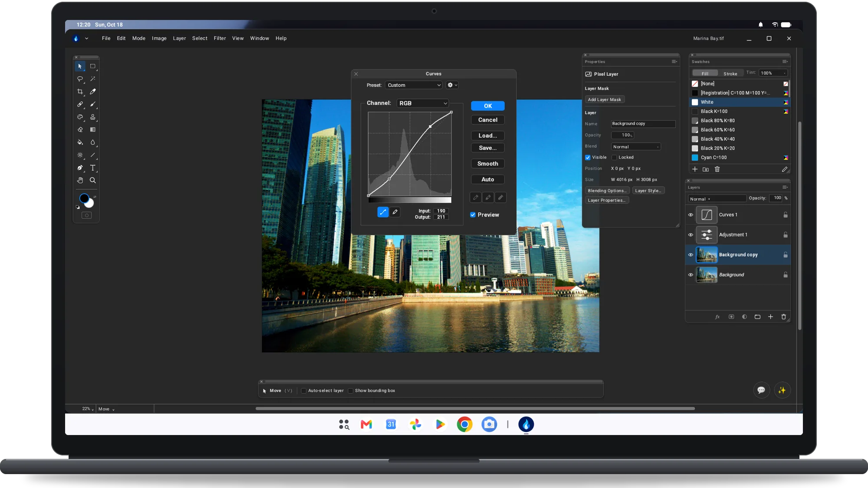Click Add Layer Mask button

pos(605,99)
